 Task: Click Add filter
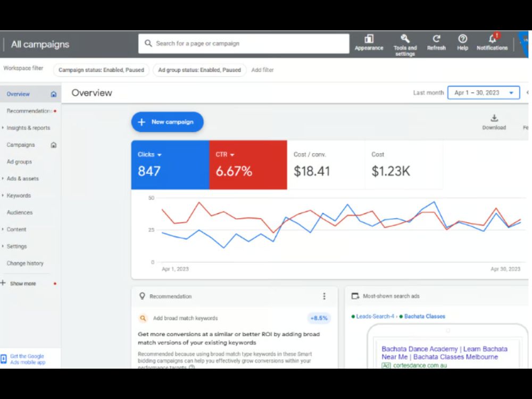[x=262, y=70]
